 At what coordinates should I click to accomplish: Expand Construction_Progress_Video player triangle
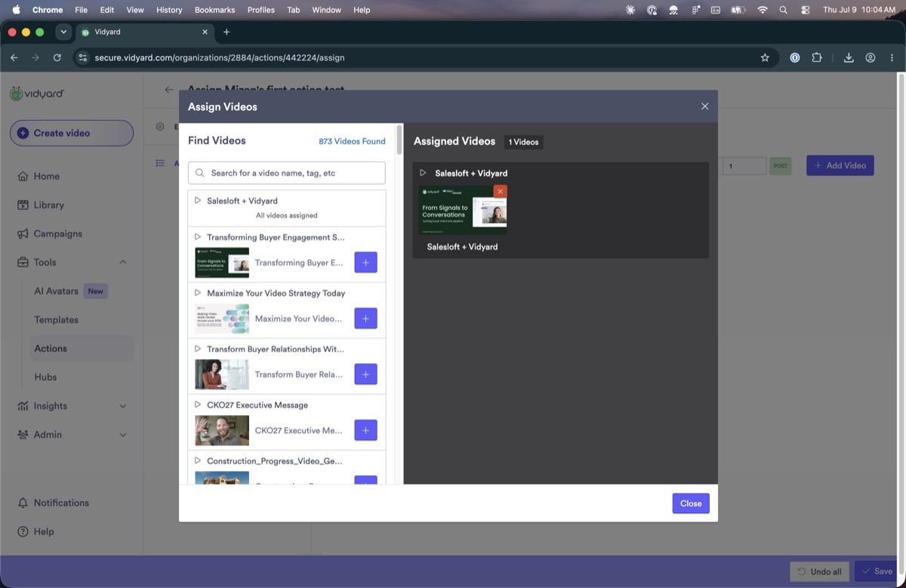point(197,460)
